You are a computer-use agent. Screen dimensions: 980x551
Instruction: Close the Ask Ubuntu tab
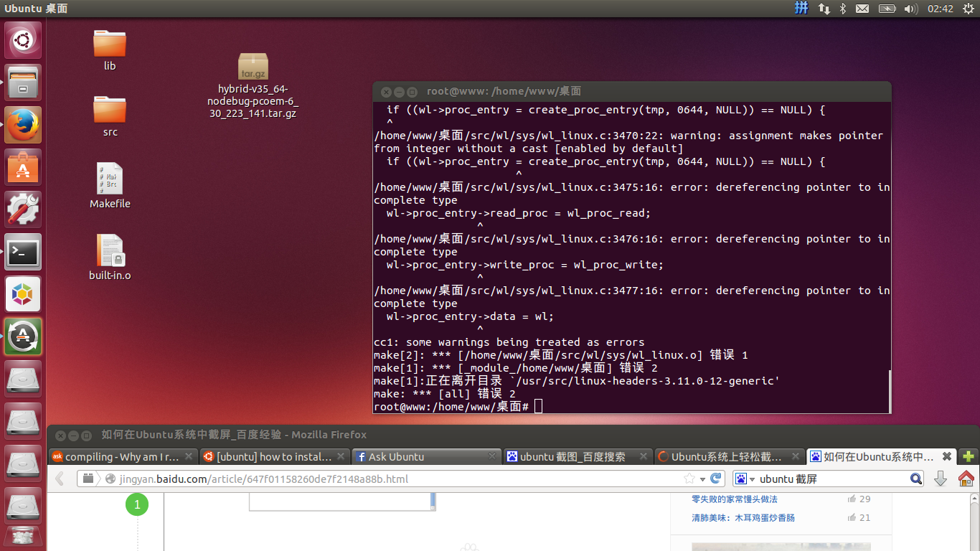pyautogui.click(x=492, y=456)
